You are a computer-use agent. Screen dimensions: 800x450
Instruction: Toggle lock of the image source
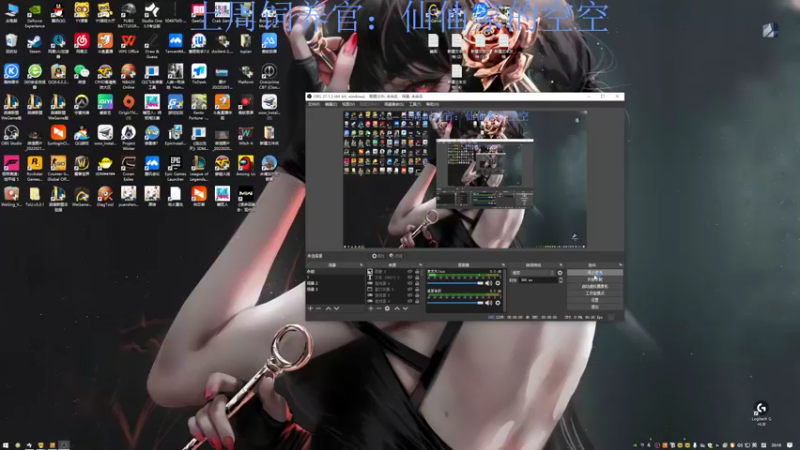coord(417,271)
